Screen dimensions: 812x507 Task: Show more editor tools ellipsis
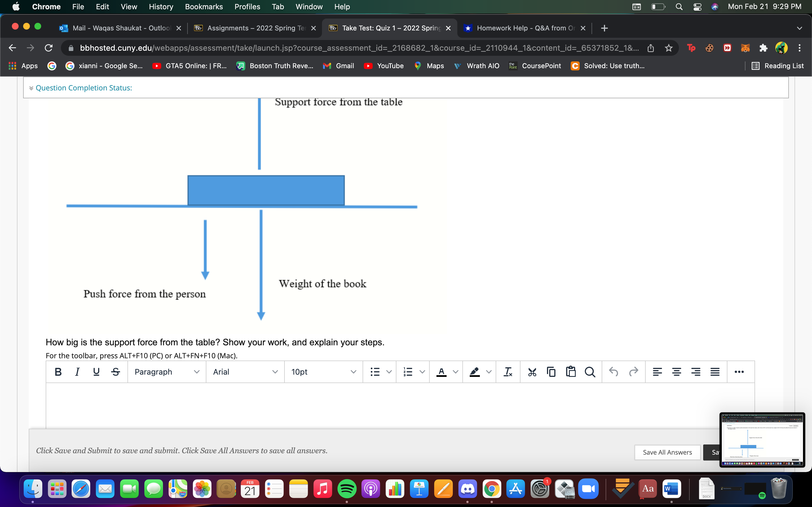point(739,372)
